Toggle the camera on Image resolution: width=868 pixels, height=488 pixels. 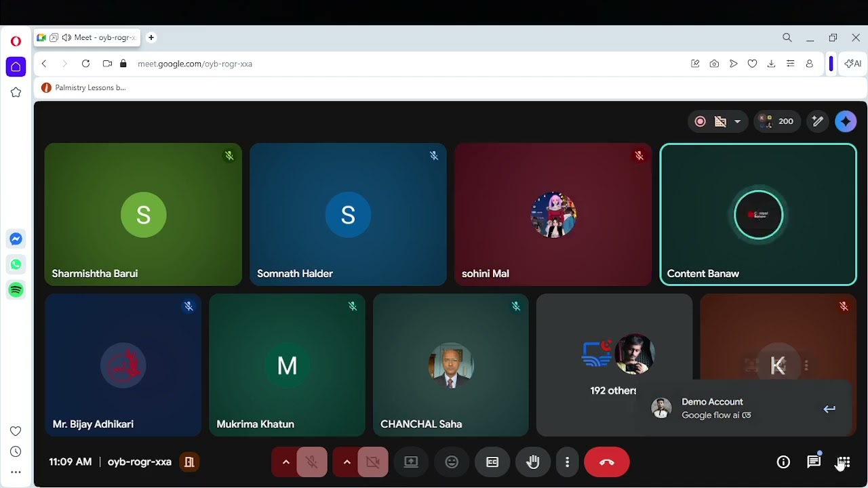(373, 462)
